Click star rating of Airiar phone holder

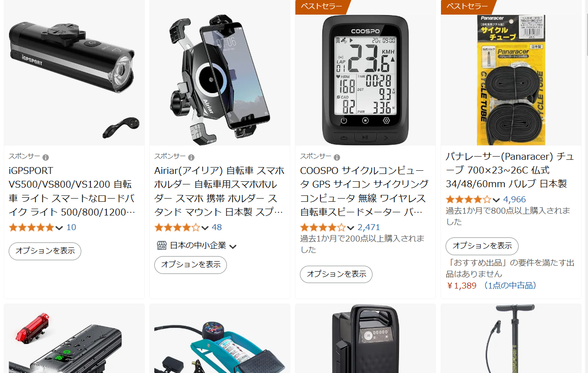coord(177,227)
